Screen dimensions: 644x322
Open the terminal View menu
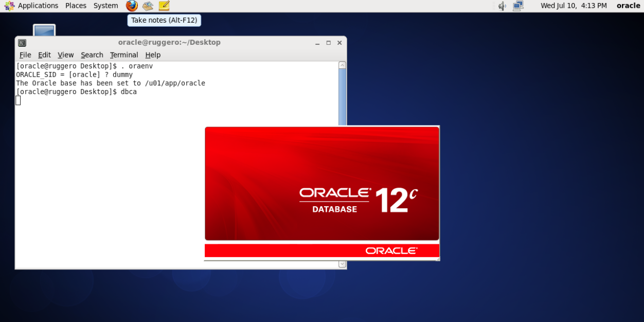pos(65,55)
